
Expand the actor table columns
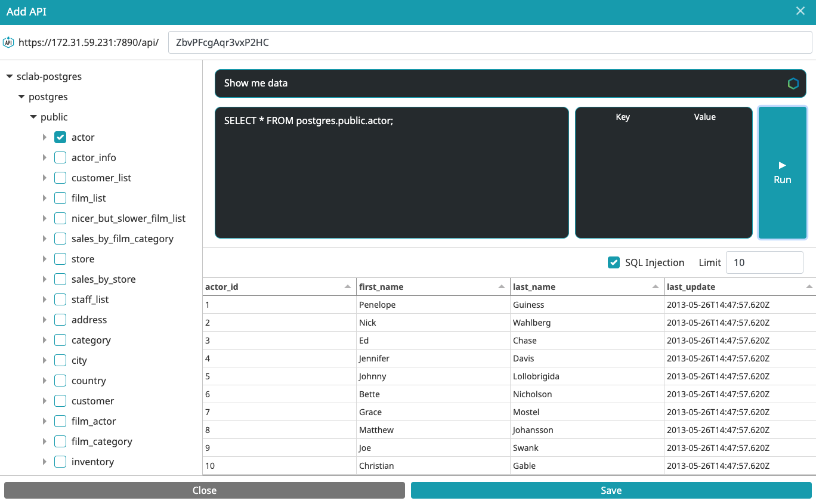click(x=45, y=137)
